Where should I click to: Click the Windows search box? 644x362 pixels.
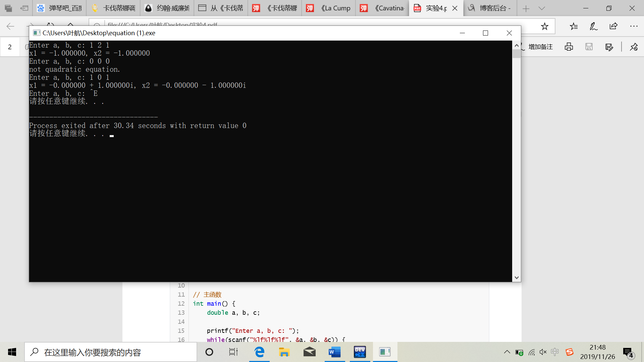111,352
